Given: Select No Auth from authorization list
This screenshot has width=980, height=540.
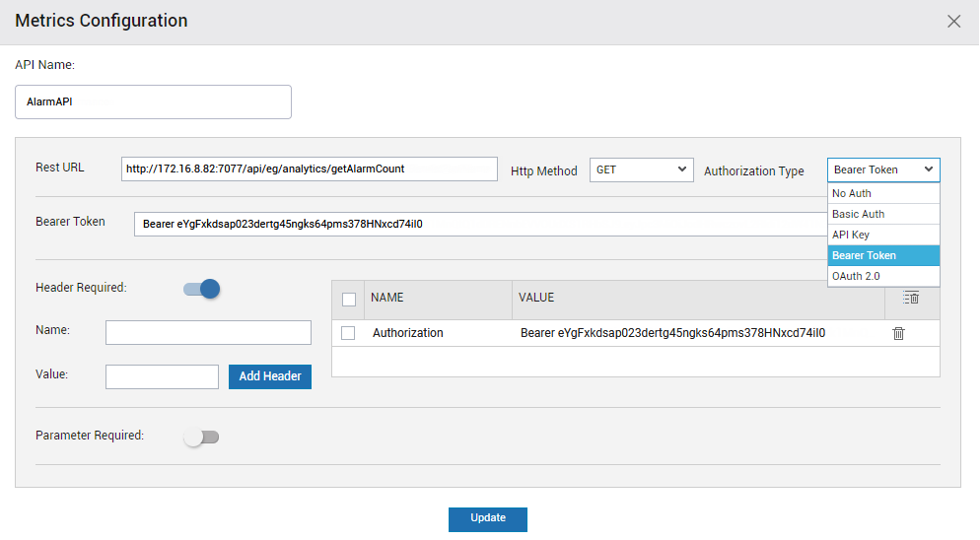Looking at the screenshot, I should click(x=883, y=193).
